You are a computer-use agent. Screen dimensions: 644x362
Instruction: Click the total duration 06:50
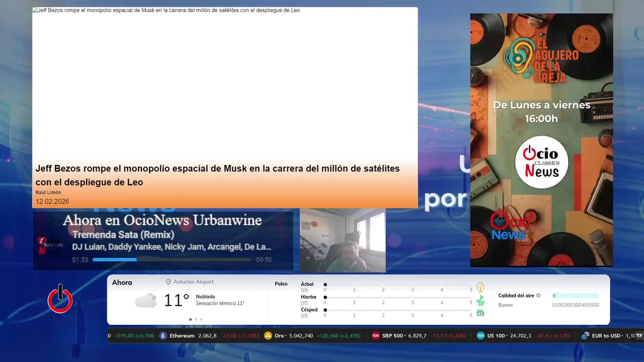click(264, 260)
